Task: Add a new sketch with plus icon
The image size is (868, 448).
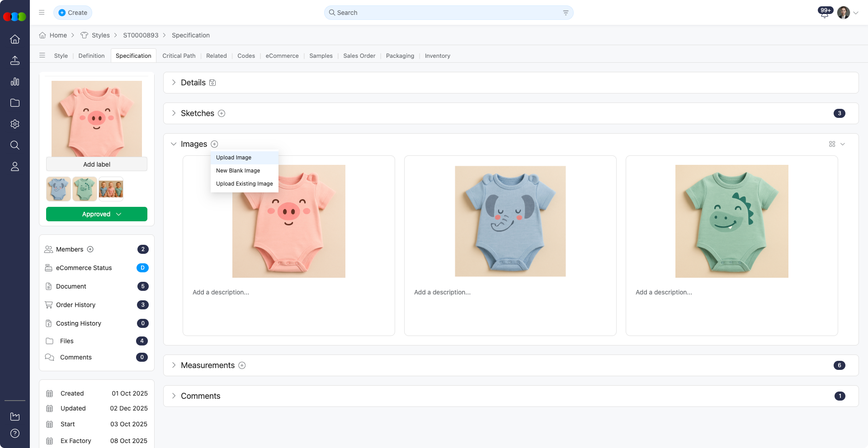Action: point(222,113)
